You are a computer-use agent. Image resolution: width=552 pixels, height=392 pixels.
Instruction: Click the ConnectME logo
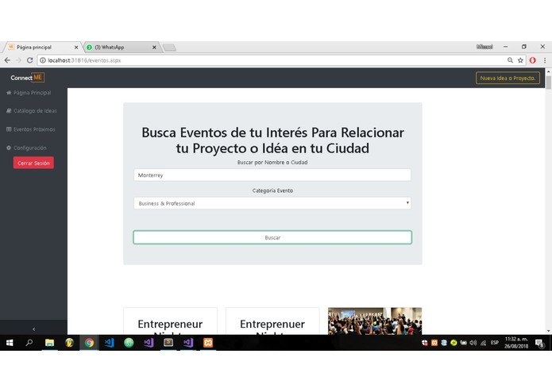[27, 78]
